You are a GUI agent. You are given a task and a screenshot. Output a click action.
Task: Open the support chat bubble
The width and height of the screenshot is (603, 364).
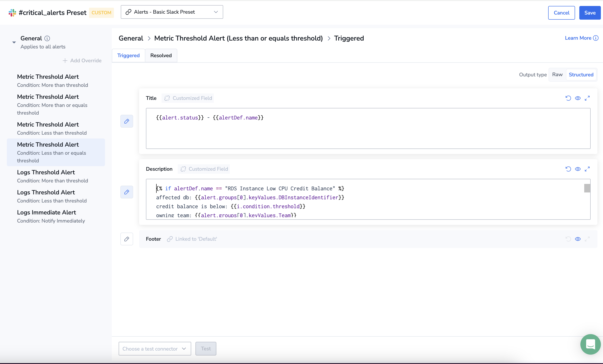(590, 344)
